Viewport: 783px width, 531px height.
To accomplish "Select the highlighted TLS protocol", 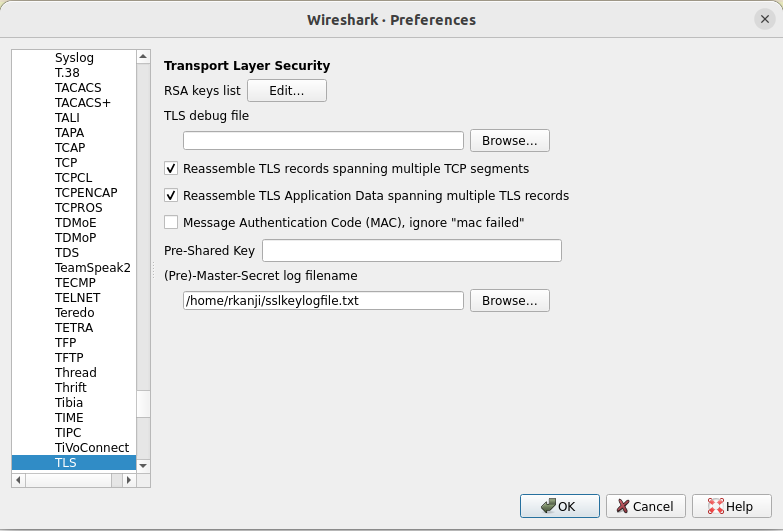I will coord(74,463).
